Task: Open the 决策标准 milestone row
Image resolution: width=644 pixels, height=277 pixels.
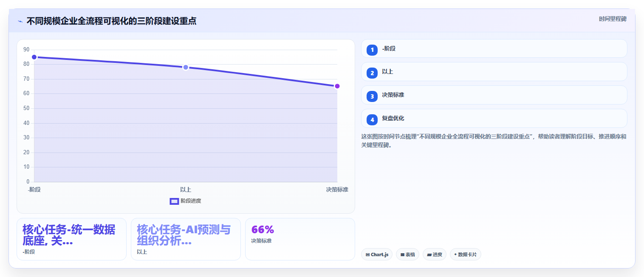Action: tap(494, 95)
